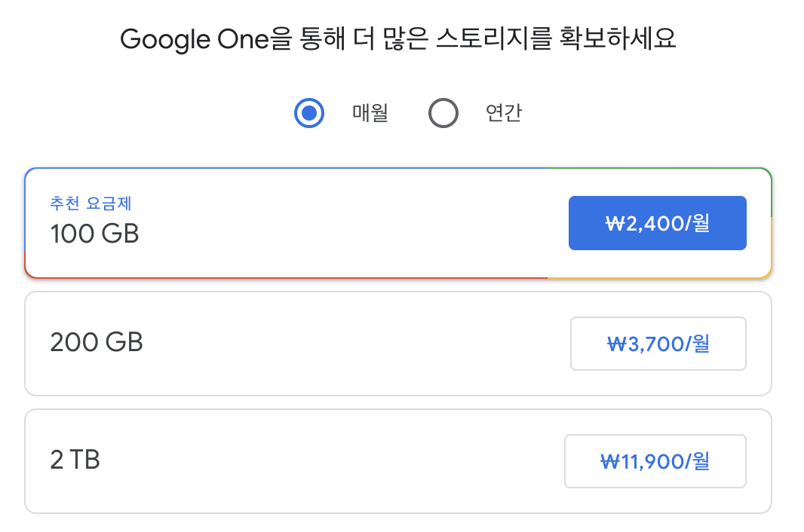This screenshot has height=532, width=804.
Task: Click the 매월 text label
Action: (370, 113)
